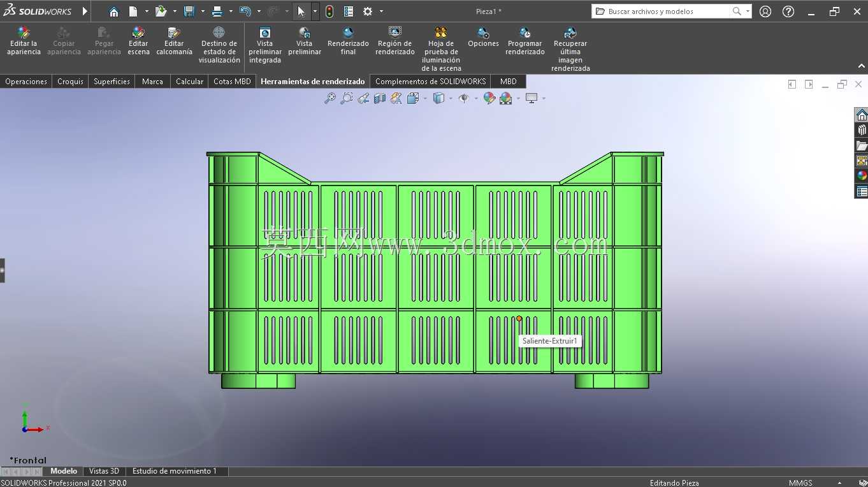Open Editar calcomanía tool
This screenshot has height=487, width=868.
point(174,41)
